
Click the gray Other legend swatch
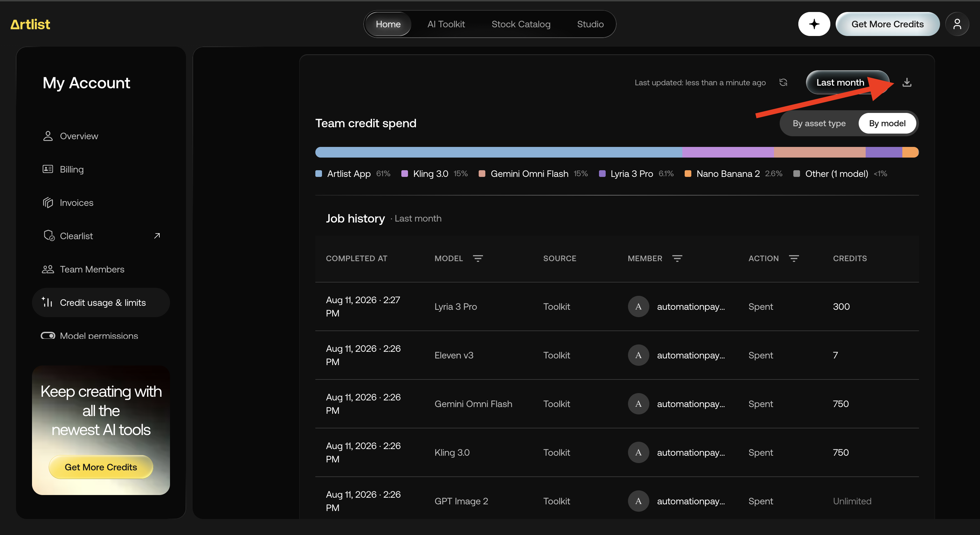(796, 174)
